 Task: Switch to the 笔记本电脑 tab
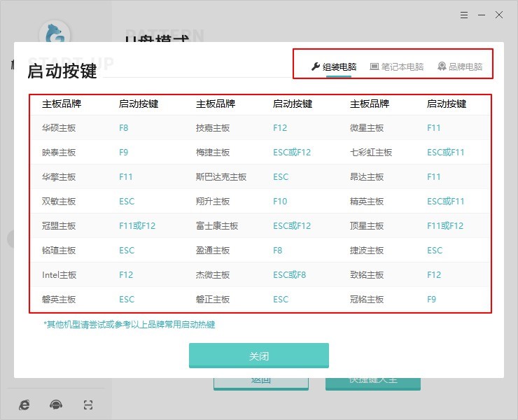coord(396,67)
